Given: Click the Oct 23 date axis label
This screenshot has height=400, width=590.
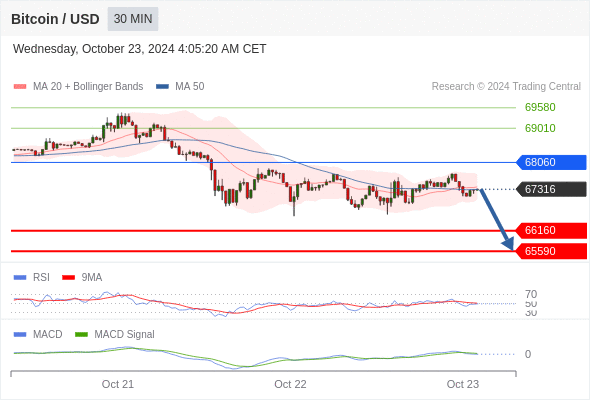Looking at the screenshot, I should (463, 384).
